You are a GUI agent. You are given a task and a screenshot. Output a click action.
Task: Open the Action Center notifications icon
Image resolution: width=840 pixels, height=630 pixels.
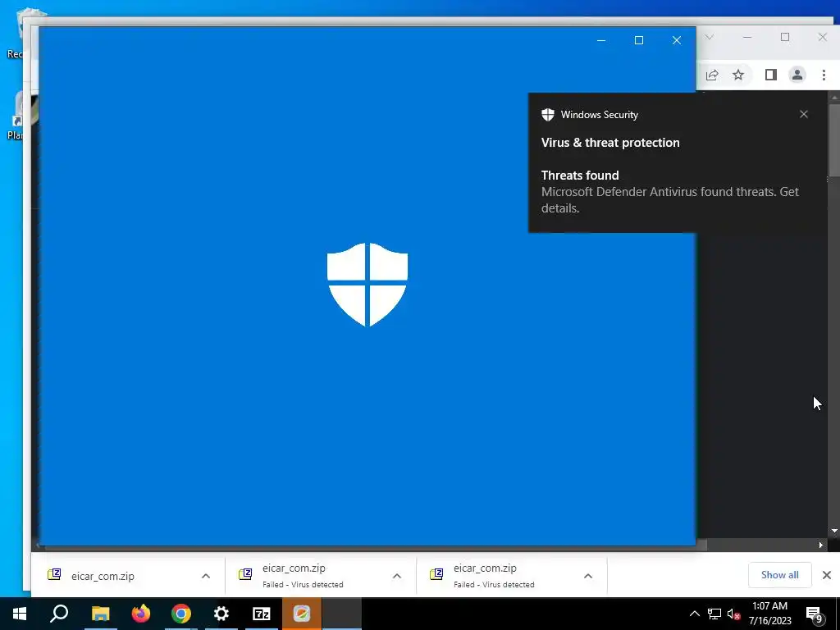point(815,614)
